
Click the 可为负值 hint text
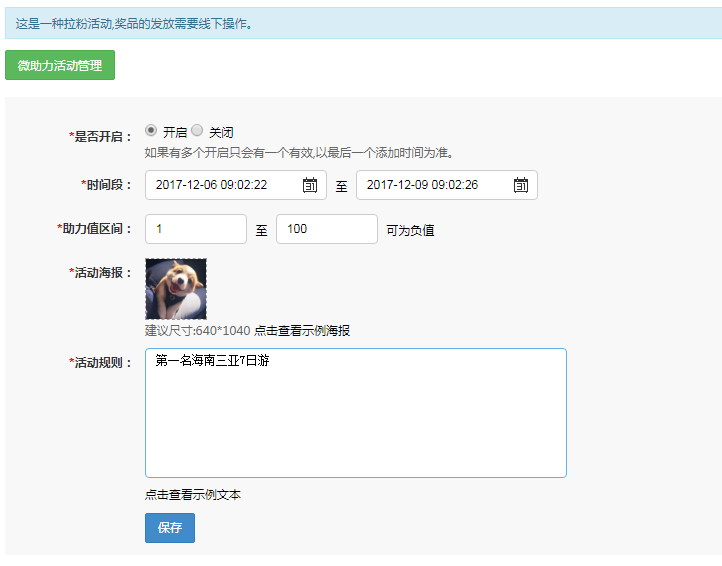coord(410,230)
